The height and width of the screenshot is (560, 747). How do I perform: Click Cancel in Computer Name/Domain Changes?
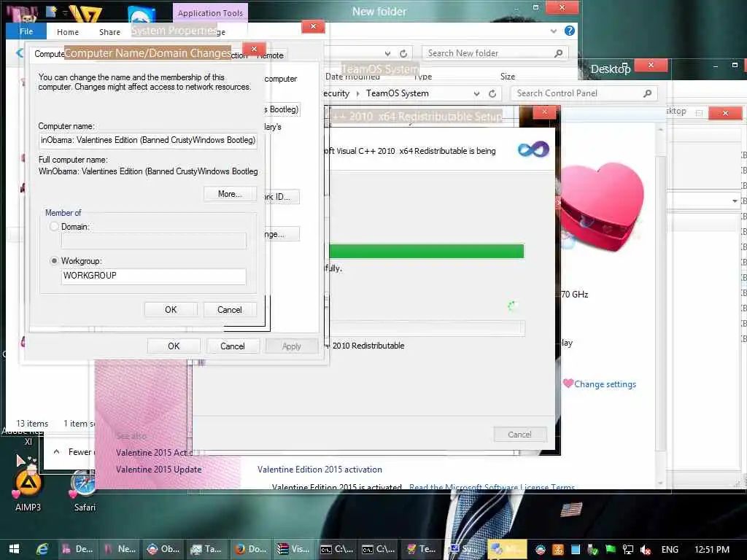click(x=230, y=309)
